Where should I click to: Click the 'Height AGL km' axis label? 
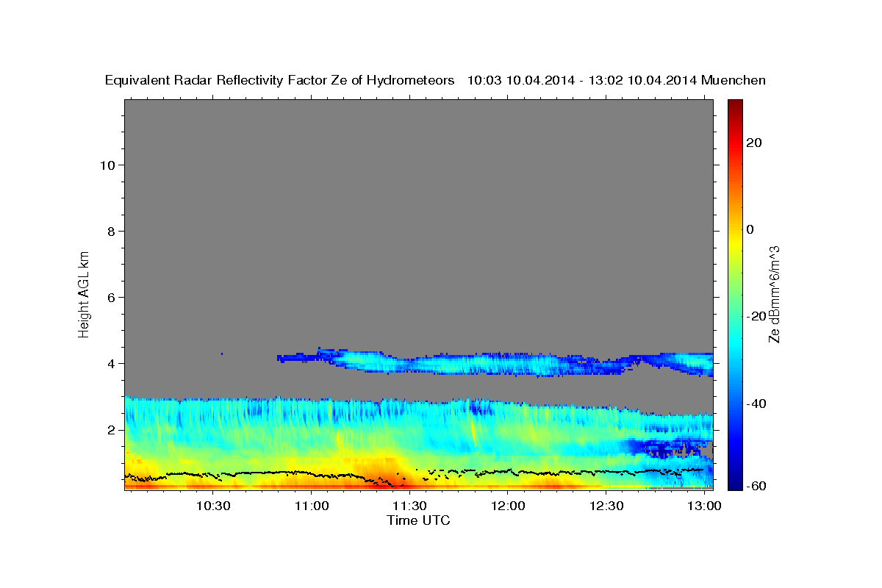pos(84,293)
